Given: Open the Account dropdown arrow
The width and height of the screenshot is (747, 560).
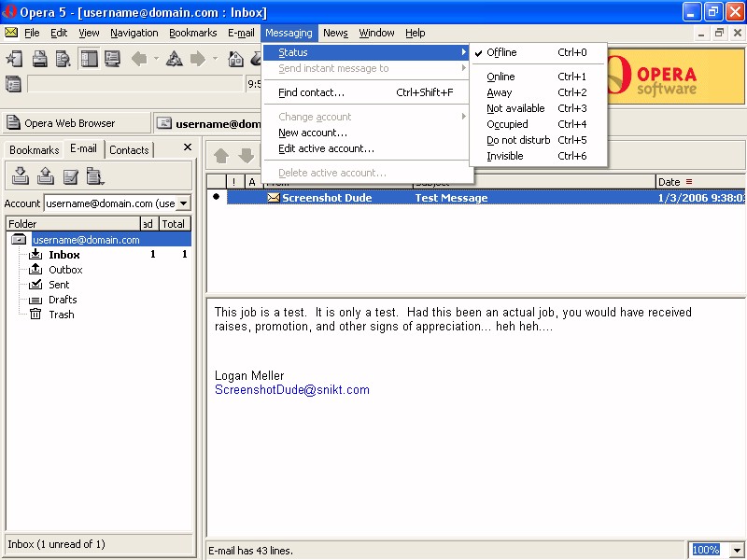Looking at the screenshot, I should click(183, 203).
